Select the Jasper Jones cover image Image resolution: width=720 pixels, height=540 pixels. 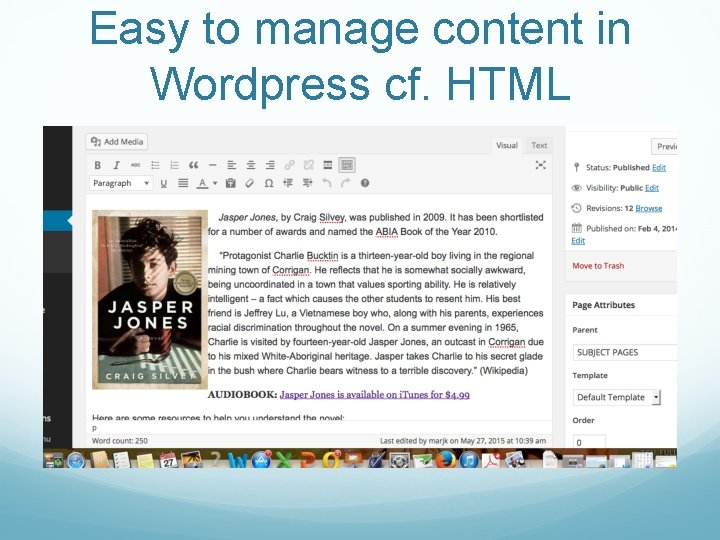tap(150, 300)
